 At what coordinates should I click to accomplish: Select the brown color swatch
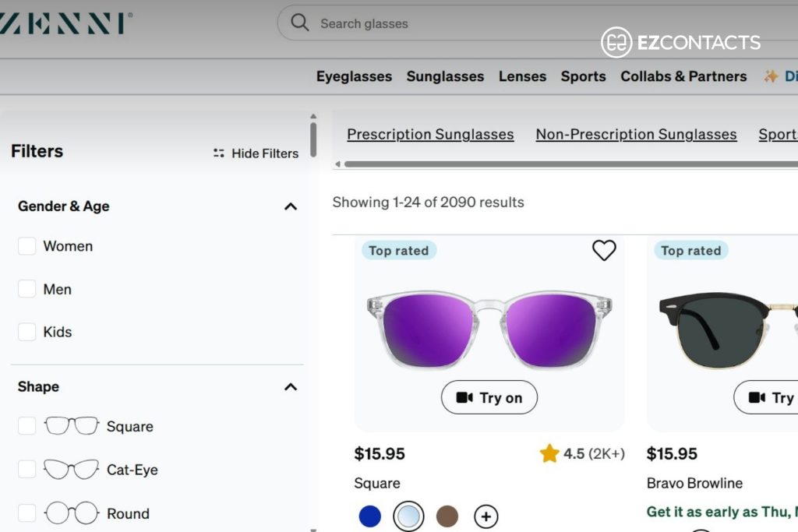447,516
